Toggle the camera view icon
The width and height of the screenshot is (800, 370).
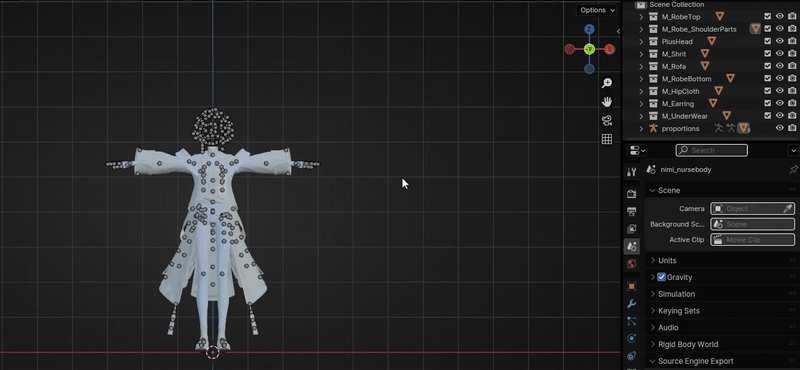[607, 120]
